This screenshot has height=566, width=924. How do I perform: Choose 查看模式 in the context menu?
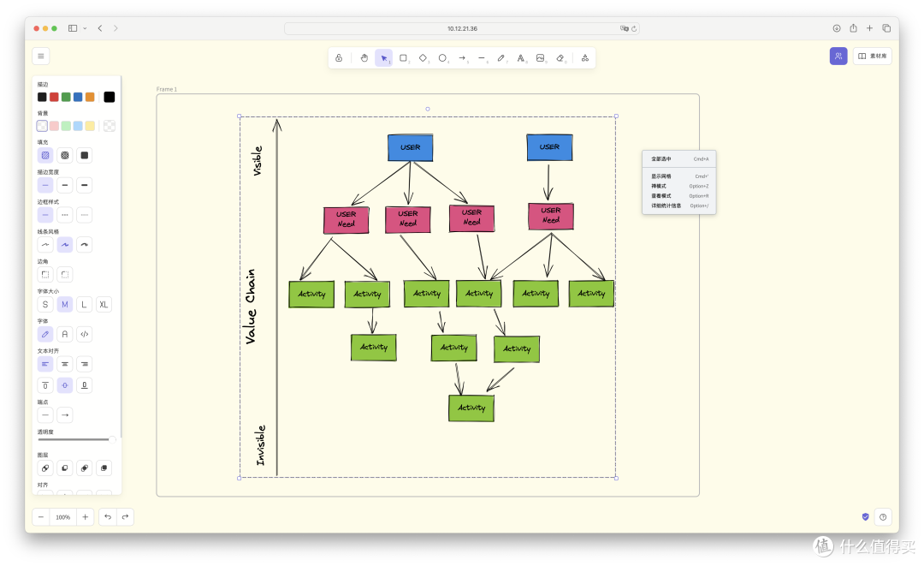tap(678, 196)
